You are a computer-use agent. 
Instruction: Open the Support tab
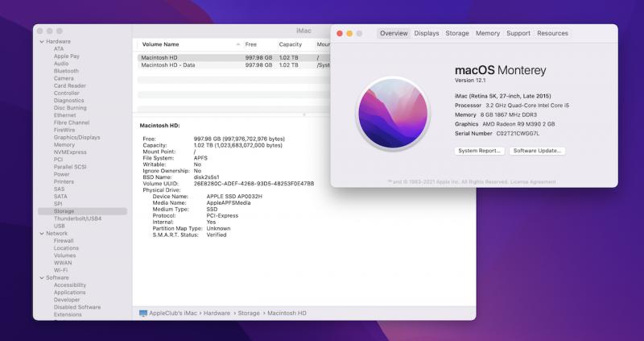click(x=518, y=33)
